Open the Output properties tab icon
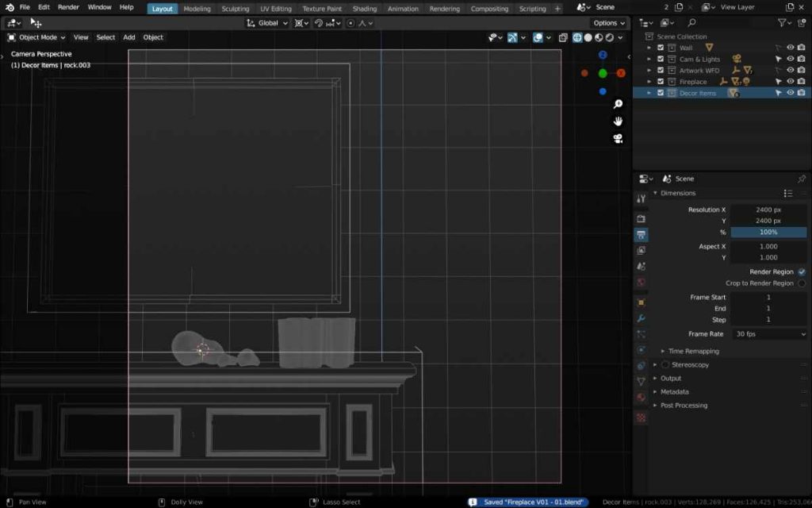The height and width of the screenshot is (508, 812). click(x=641, y=235)
